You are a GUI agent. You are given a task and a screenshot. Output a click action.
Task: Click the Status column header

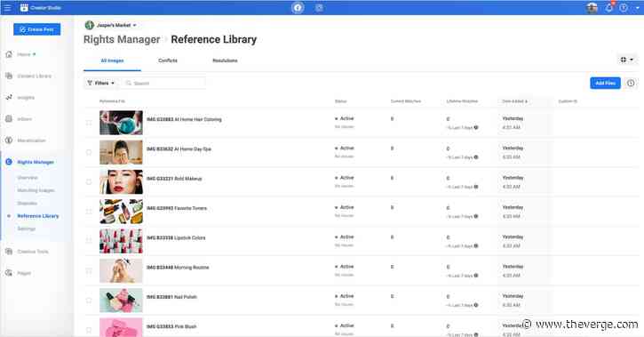click(x=340, y=101)
